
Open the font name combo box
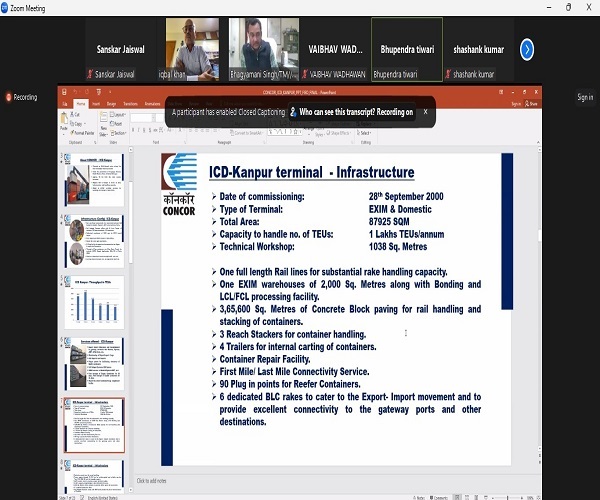[x=142, y=118]
